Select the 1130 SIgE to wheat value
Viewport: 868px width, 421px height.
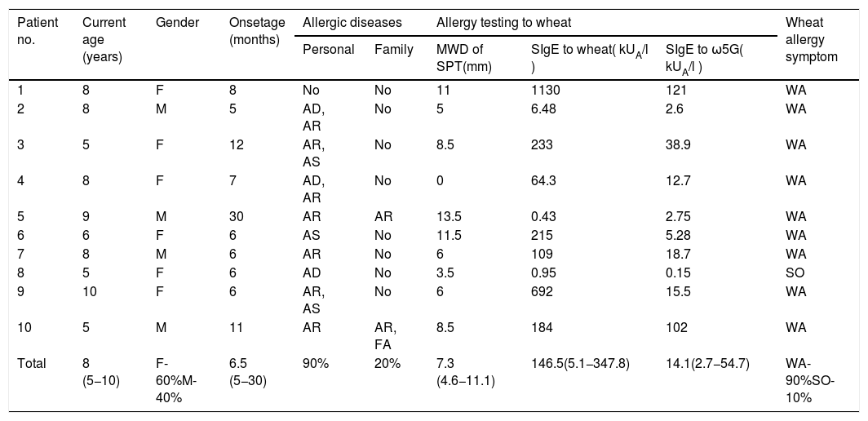pos(546,90)
